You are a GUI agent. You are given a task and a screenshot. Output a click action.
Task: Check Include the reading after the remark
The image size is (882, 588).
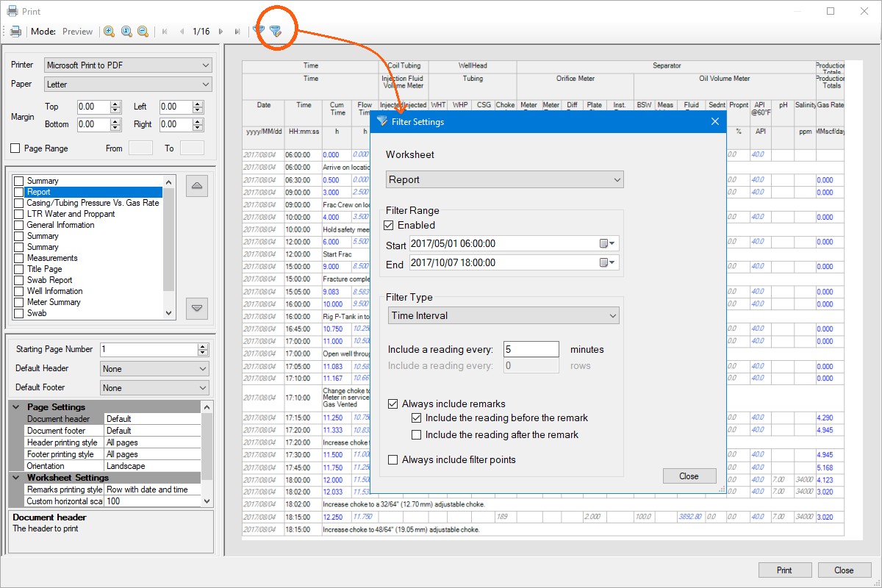(417, 434)
